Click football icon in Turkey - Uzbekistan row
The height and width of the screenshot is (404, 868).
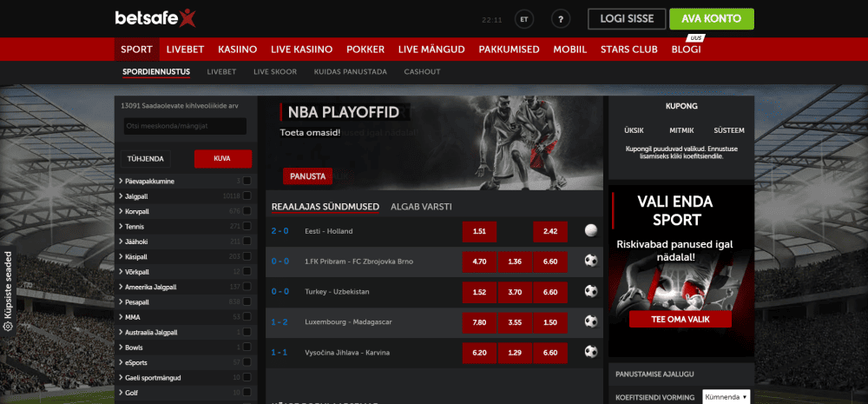pyautogui.click(x=591, y=292)
